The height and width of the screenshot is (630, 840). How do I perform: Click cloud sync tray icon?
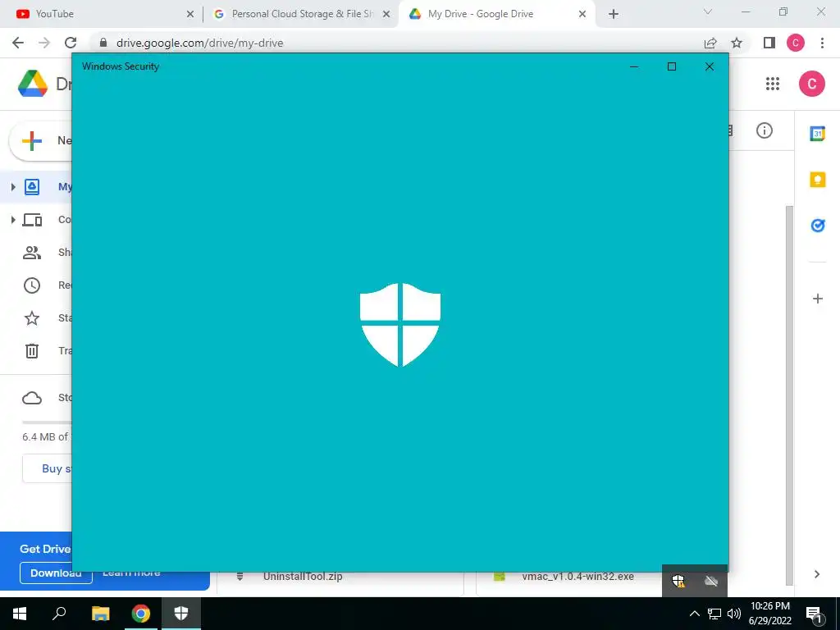click(x=711, y=581)
